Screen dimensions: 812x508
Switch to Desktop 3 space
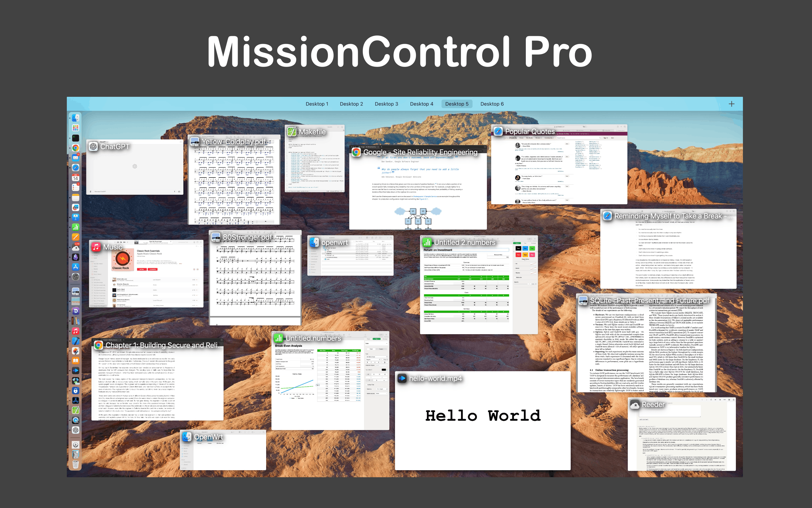386,104
